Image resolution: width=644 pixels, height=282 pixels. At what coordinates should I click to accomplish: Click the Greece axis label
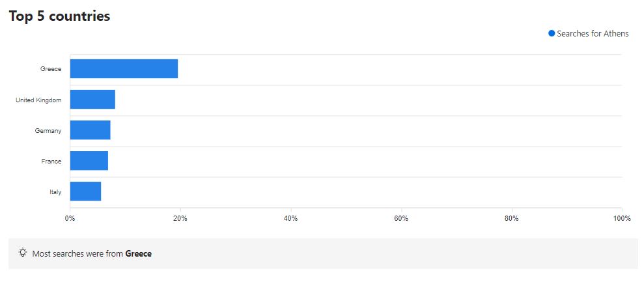50,69
